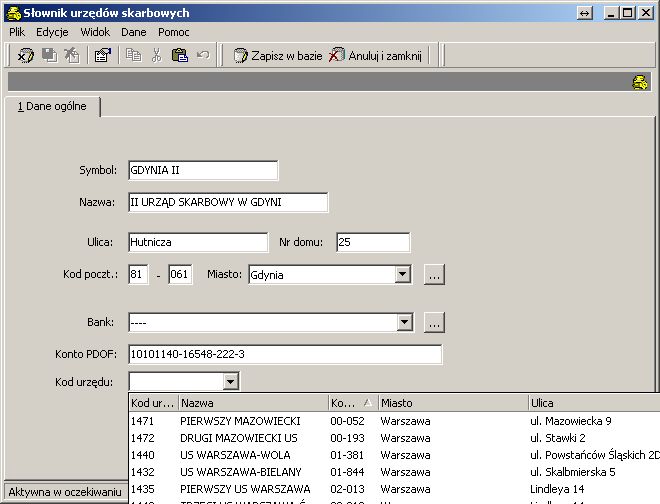Open the Edycje menu
660x504 pixels.
tap(52, 32)
